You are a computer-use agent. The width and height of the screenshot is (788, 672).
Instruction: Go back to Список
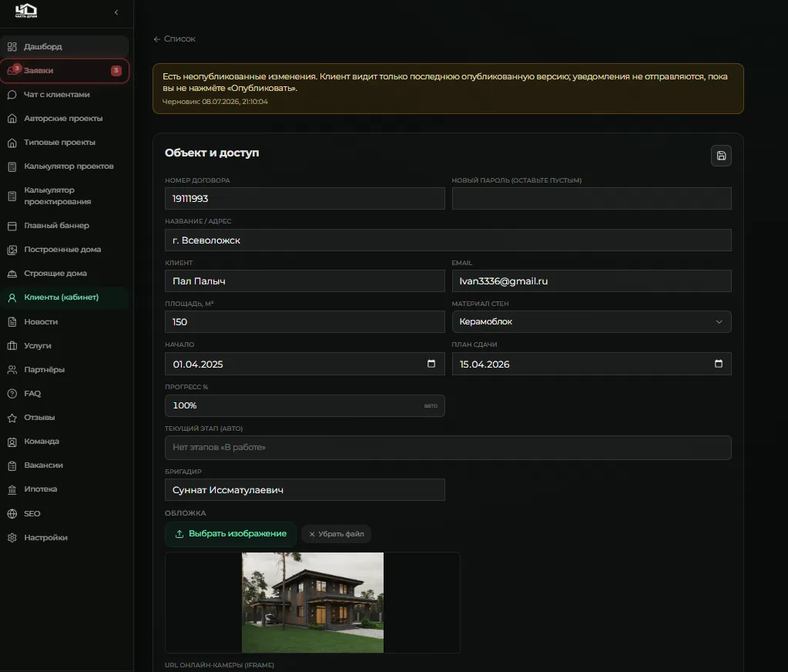pyautogui.click(x=174, y=39)
